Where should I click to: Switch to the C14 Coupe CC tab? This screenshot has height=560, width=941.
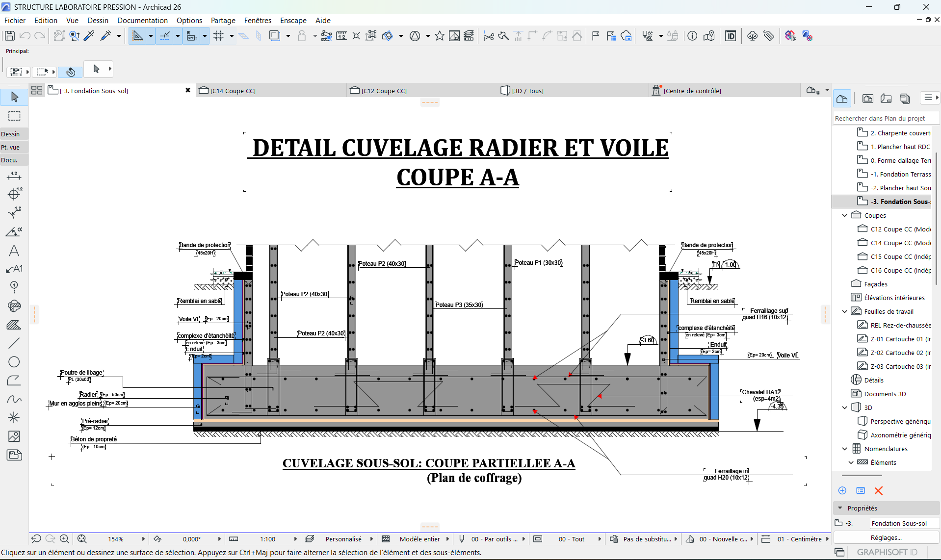click(233, 91)
